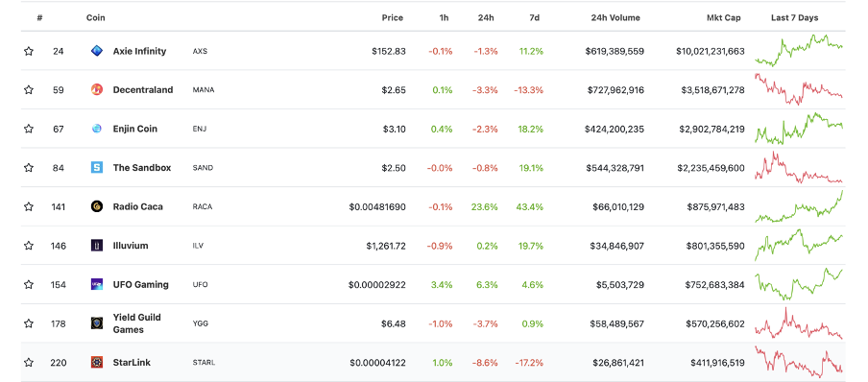
Task: Toggle favorite star for StarLink
Action: (x=29, y=363)
